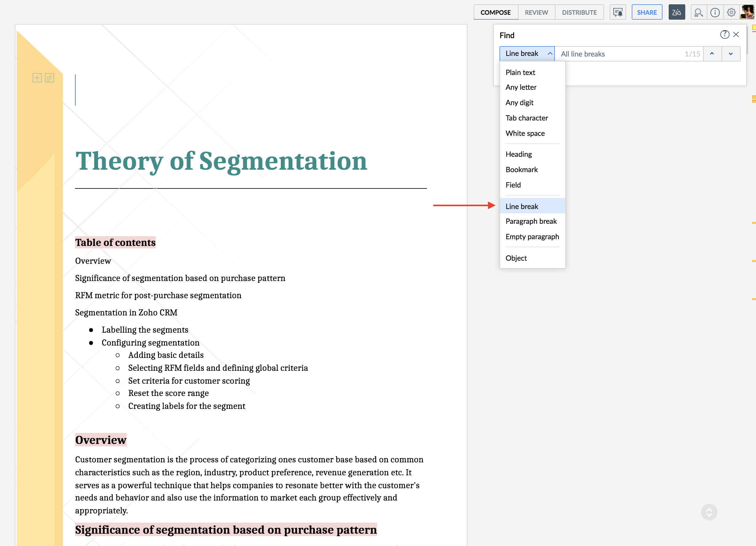756x546 pixels.
Task: Open the document info icon
Action: click(x=715, y=12)
